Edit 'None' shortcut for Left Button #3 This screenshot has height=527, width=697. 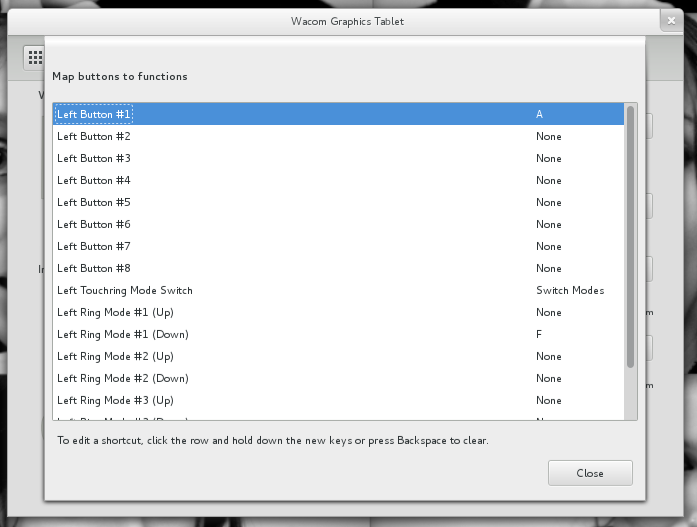[x=549, y=158]
